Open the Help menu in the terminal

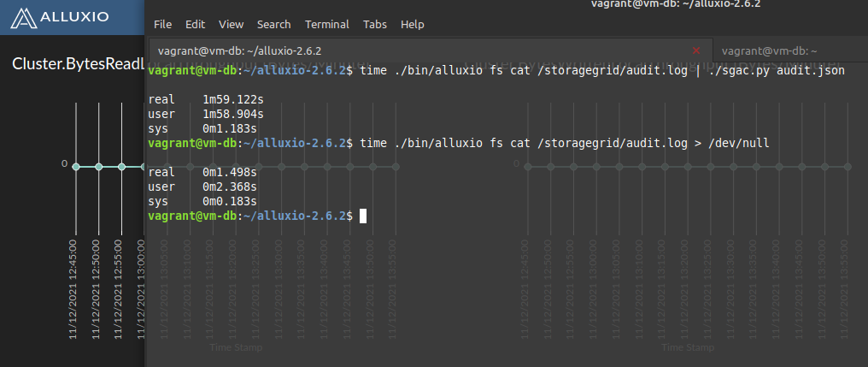pyautogui.click(x=412, y=25)
